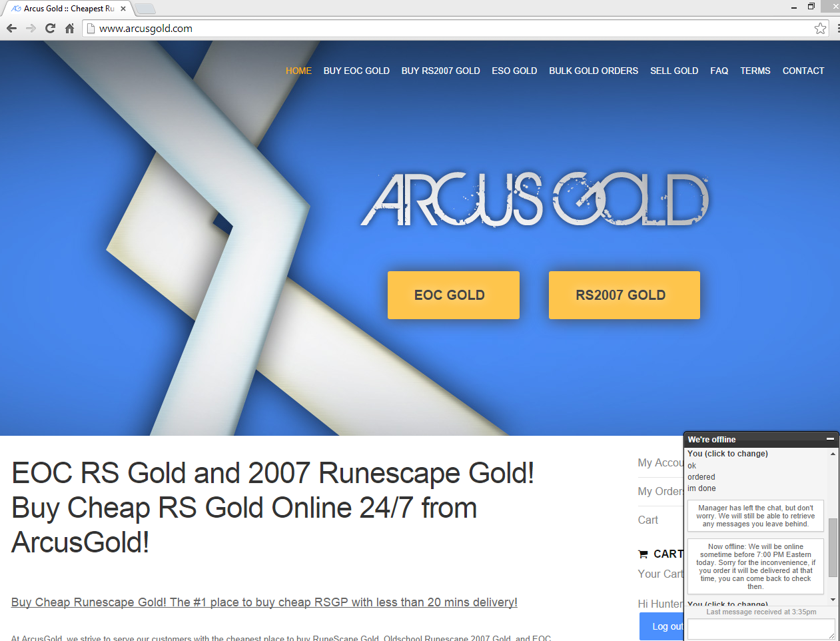The height and width of the screenshot is (641, 840).
Task: Click the chat scrollbar up arrow
Action: [833, 454]
